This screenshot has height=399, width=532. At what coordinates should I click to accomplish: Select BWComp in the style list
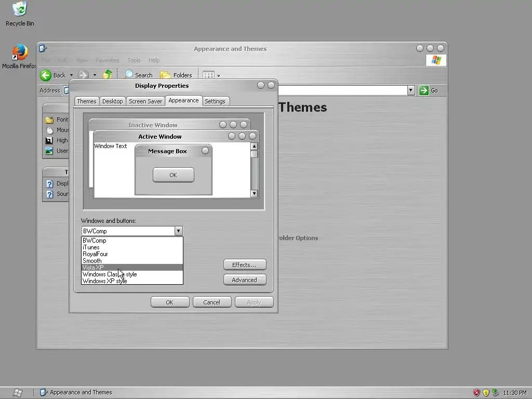[x=132, y=241]
